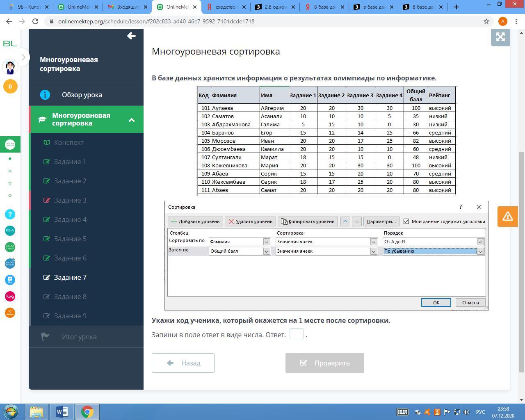Viewport: 525px width, 420px height.
Task: Click the blue question mark help icon
Action: [10, 214]
